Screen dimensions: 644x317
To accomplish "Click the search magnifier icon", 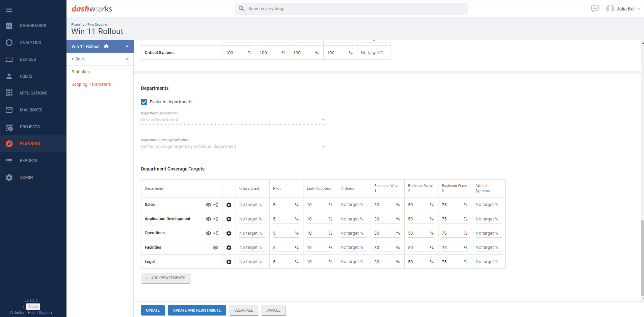I will click(241, 8).
